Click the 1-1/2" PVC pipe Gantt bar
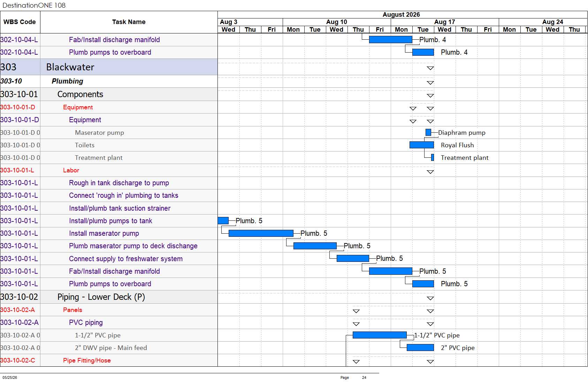 click(380, 335)
